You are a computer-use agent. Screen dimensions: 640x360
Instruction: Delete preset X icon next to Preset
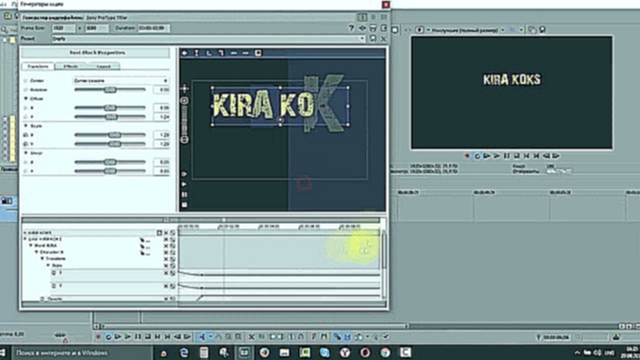click(384, 38)
